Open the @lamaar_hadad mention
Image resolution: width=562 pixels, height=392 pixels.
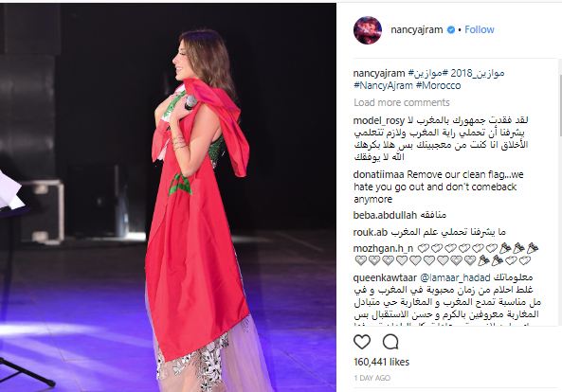click(455, 277)
